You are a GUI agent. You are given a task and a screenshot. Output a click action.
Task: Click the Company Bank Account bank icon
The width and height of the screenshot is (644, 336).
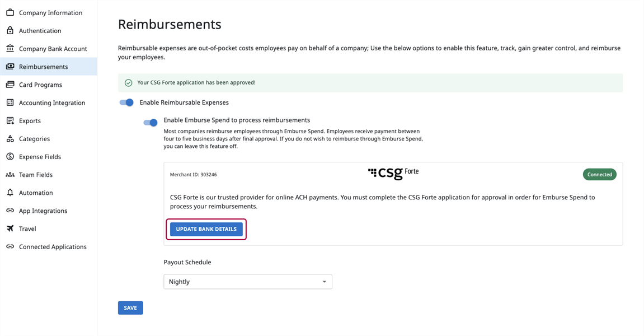10,49
